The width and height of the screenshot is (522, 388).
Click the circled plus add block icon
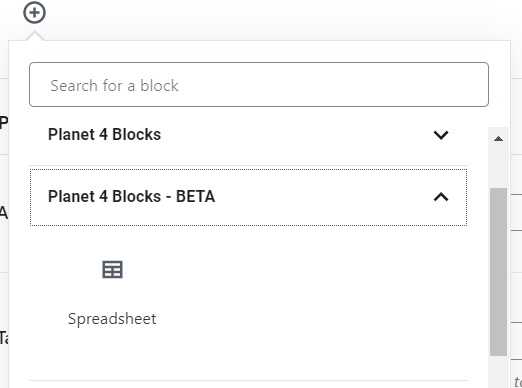pyautogui.click(x=34, y=13)
